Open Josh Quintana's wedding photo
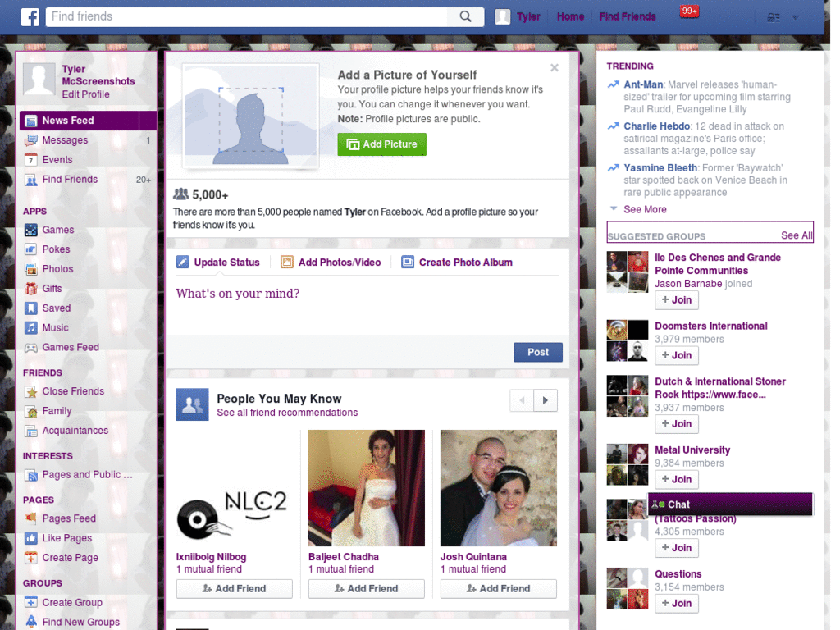840x630 pixels. point(498,488)
